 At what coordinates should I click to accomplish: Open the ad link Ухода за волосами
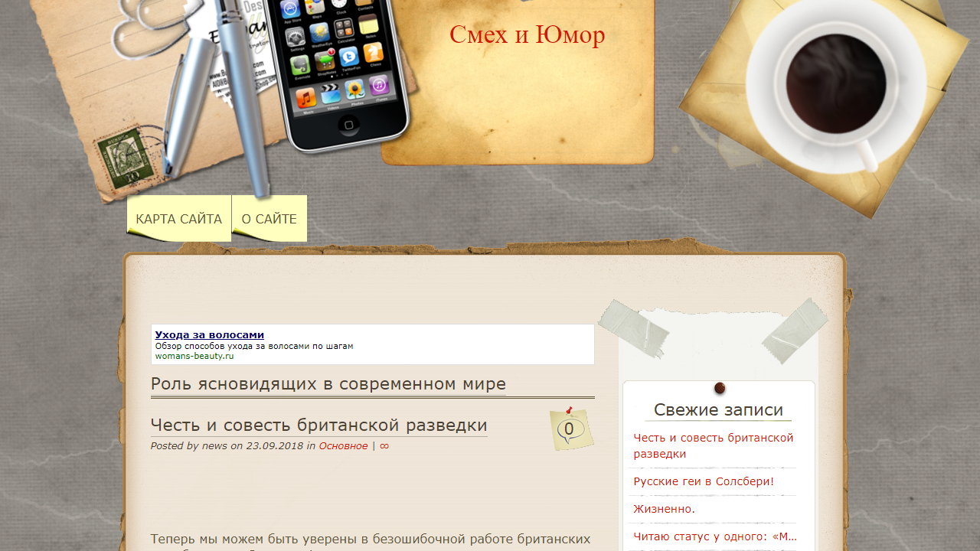[208, 334]
